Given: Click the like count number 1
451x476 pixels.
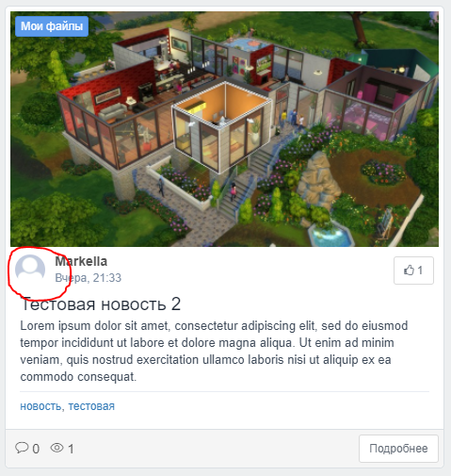Looking at the screenshot, I should point(420,271).
